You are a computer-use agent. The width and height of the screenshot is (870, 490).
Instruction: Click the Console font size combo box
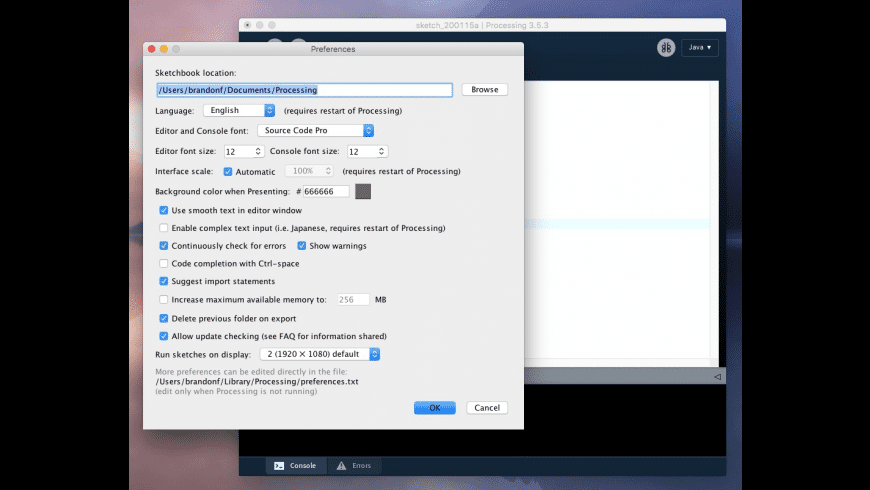(x=367, y=151)
